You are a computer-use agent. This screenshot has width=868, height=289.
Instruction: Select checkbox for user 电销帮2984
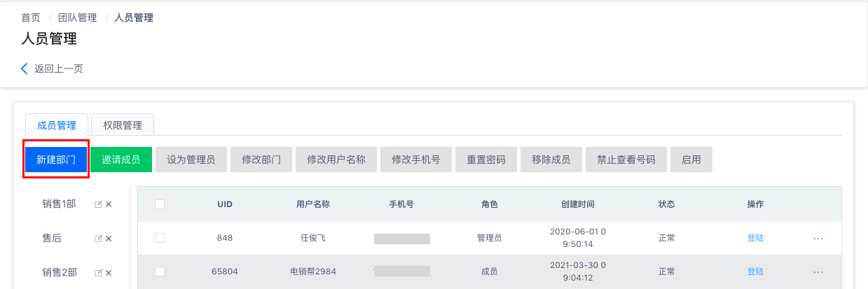[160, 272]
